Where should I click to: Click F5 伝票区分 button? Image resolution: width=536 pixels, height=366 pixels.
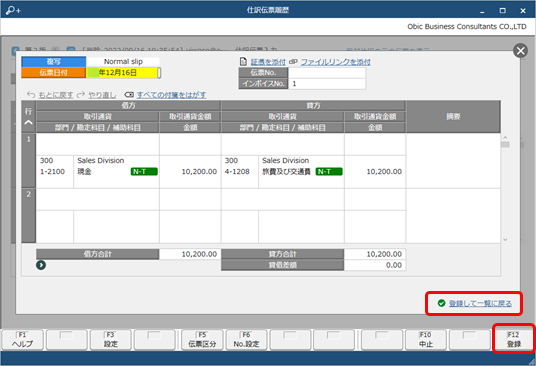click(x=202, y=340)
